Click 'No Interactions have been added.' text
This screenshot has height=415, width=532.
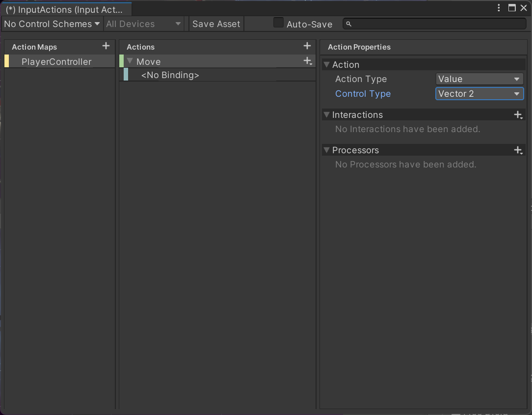[x=407, y=129]
